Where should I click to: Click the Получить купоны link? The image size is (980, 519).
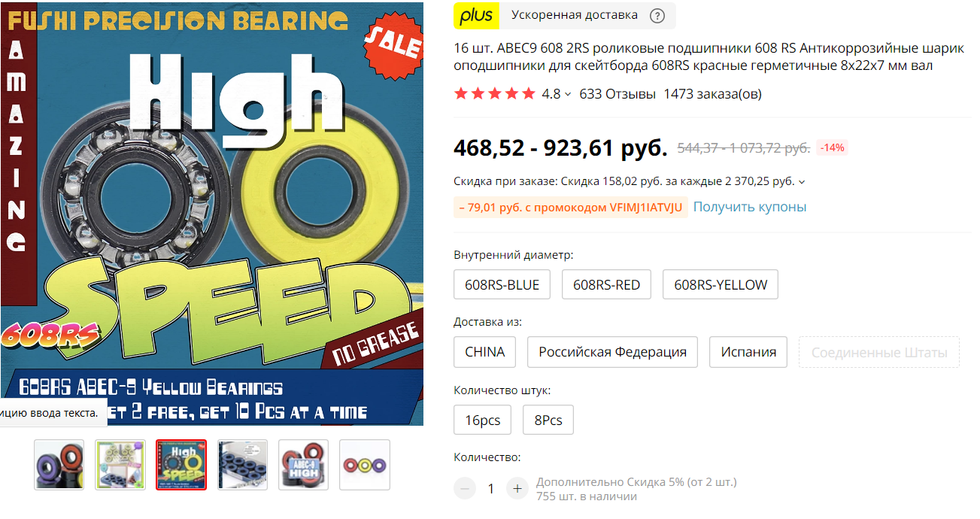(750, 207)
